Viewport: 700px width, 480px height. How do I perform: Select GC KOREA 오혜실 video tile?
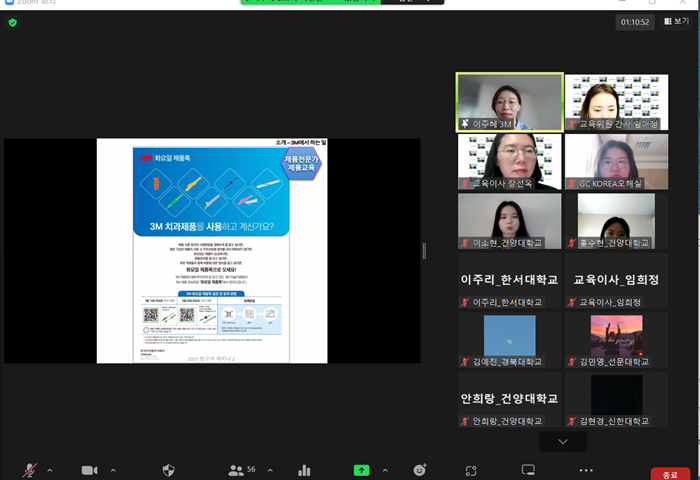point(617,162)
